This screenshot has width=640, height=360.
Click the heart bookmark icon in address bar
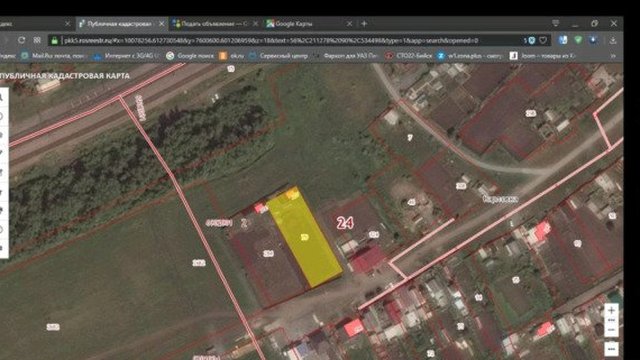click(x=543, y=40)
